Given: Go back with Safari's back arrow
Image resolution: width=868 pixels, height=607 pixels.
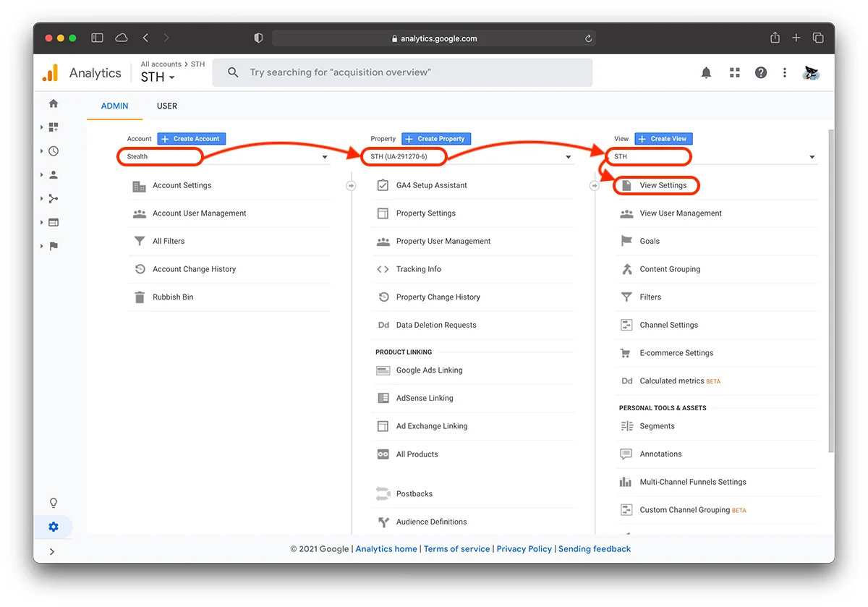Looking at the screenshot, I should tap(145, 38).
